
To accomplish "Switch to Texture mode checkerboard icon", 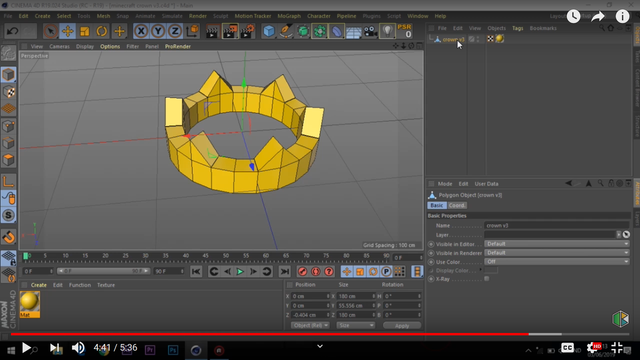I will [9, 92].
